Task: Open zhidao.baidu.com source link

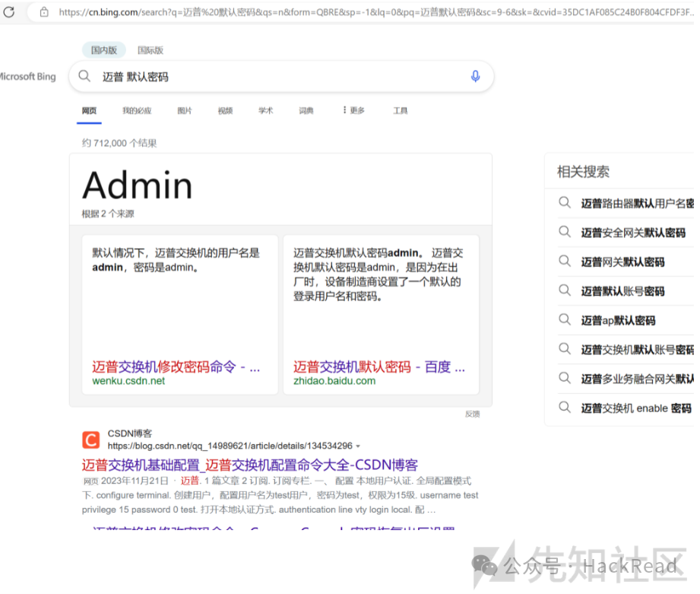Action: point(334,381)
